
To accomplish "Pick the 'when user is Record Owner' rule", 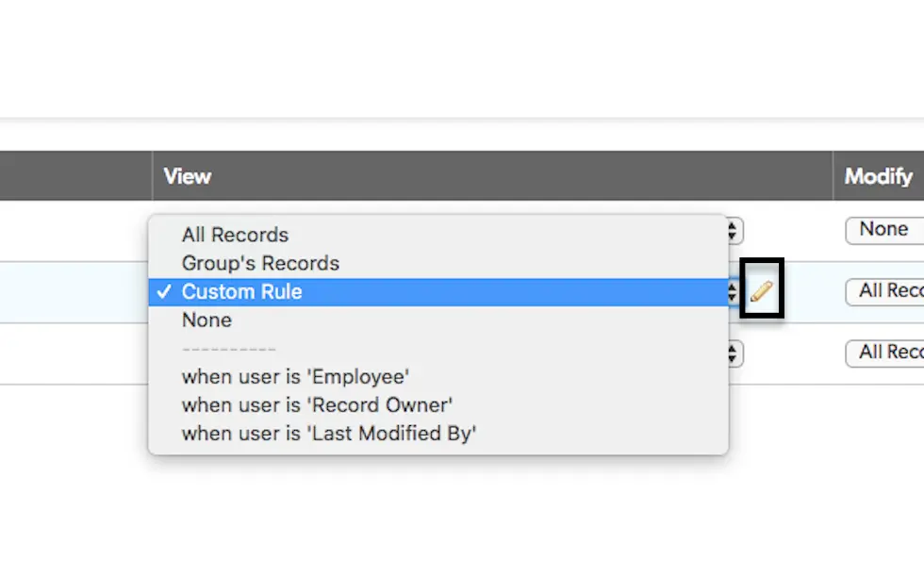I will (317, 404).
